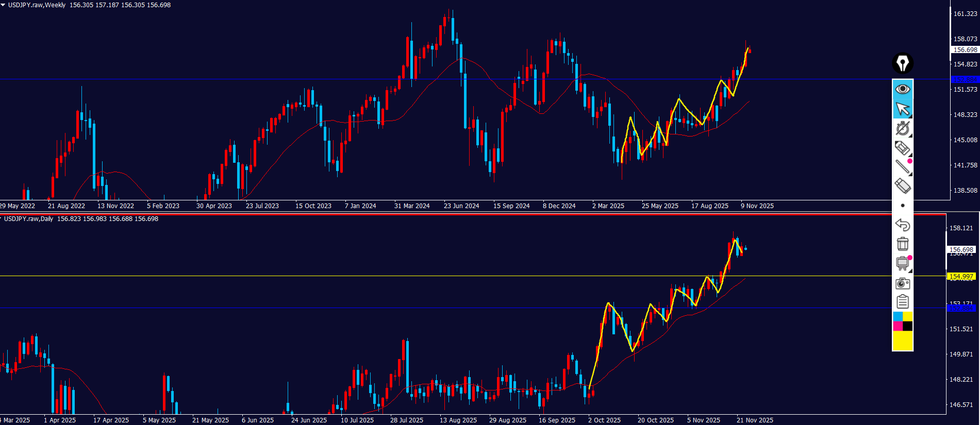
Task: Clear all drawings with the trash icon
Action: click(902, 244)
